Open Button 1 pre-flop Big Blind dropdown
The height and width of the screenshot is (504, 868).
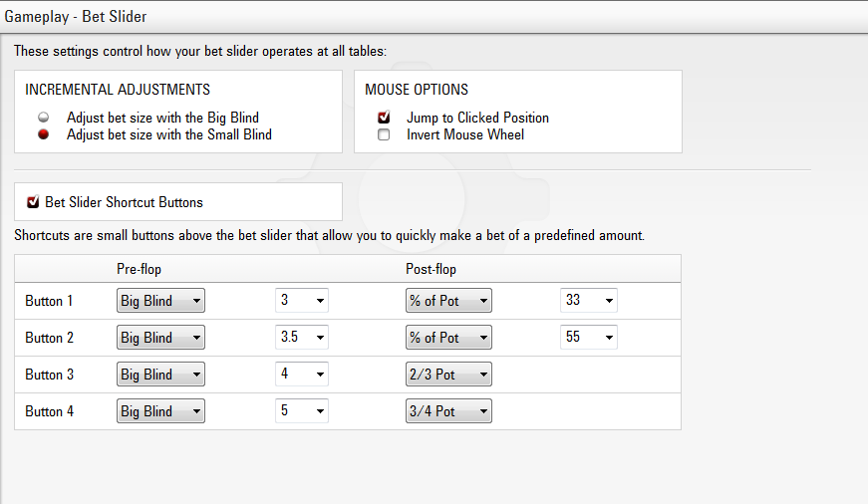click(160, 301)
